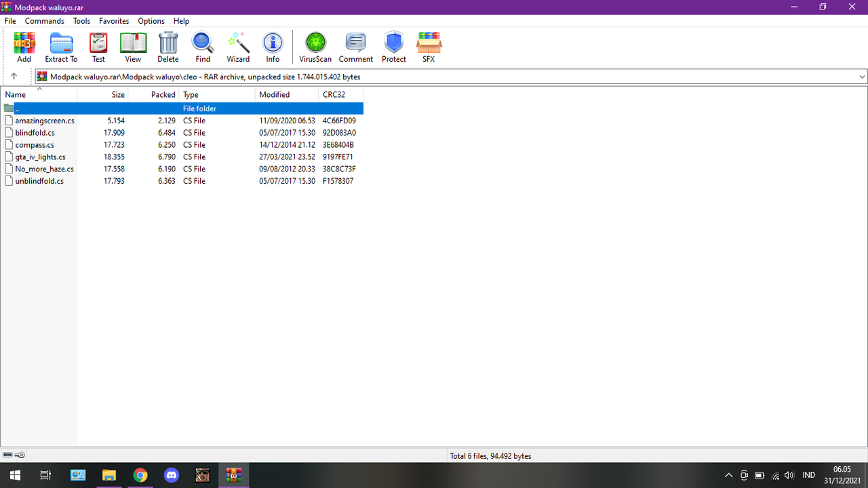The width and height of the screenshot is (868, 488).
Task: Select No_more_haze.cs file
Action: point(45,169)
